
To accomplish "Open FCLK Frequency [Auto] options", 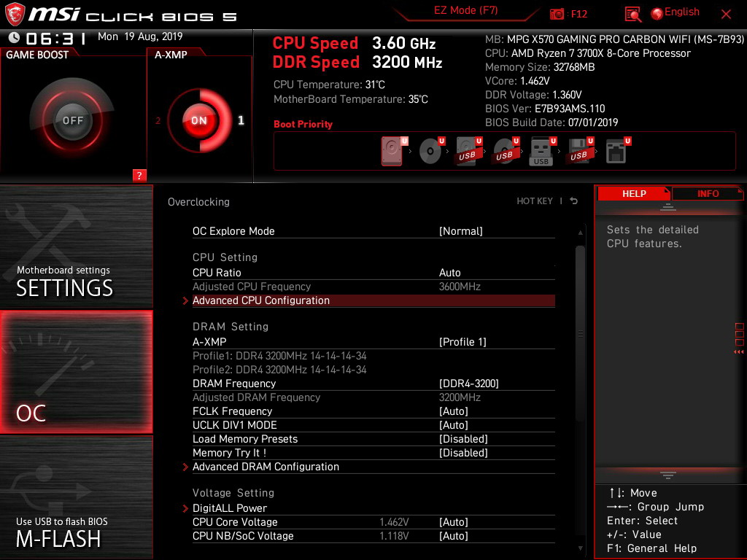I will pyautogui.click(x=373, y=411).
